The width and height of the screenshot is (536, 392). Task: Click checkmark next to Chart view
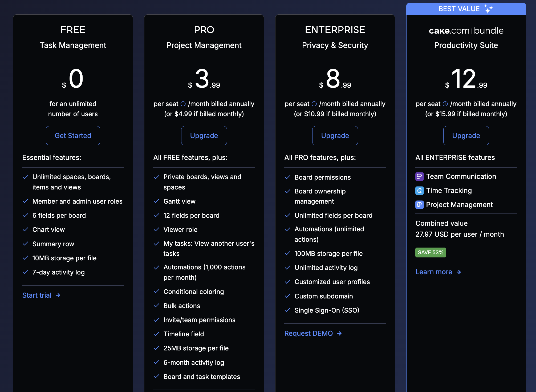tap(26, 229)
